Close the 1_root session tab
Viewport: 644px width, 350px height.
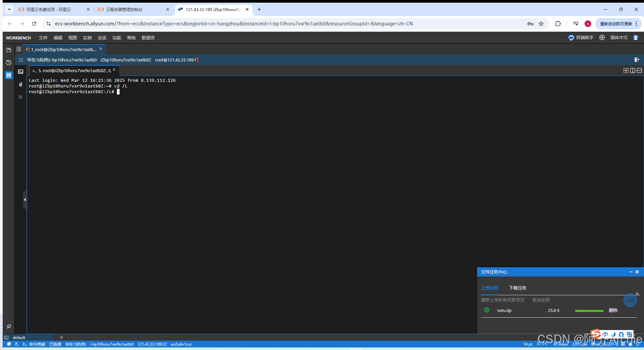(101, 49)
